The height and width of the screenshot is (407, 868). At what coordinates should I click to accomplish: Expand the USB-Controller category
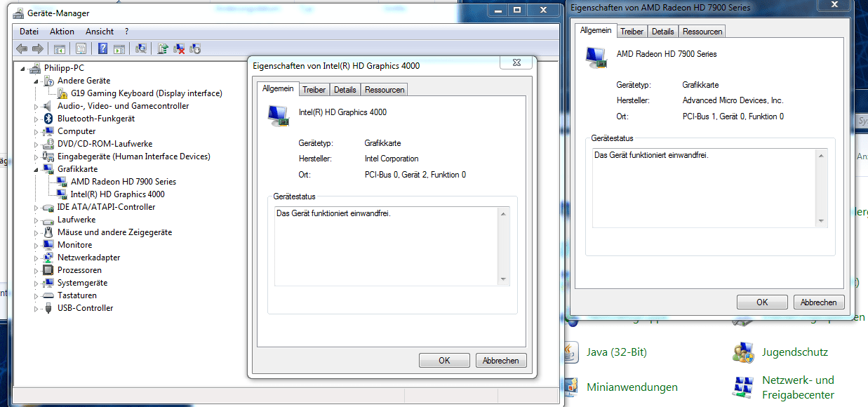click(x=36, y=309)
